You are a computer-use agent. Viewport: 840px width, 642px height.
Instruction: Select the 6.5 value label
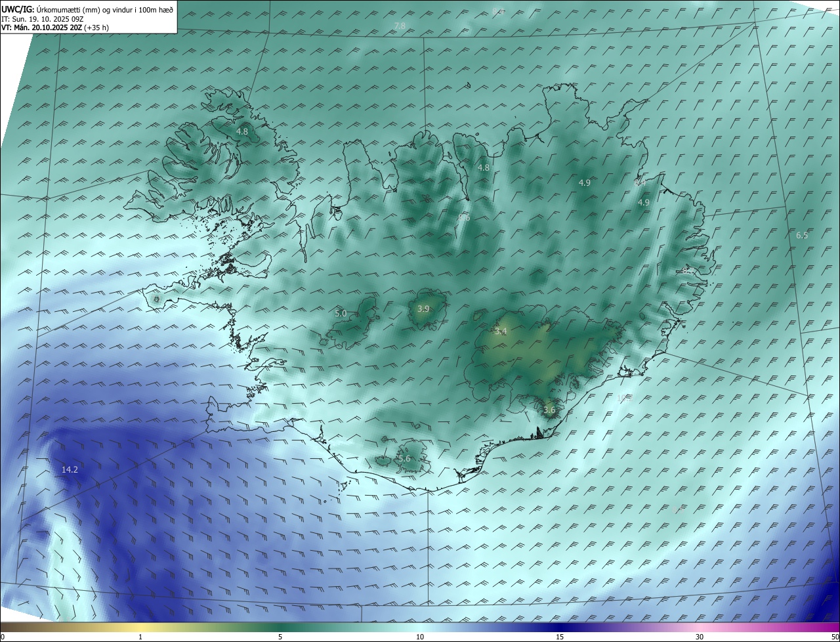(x=802, y=235)
